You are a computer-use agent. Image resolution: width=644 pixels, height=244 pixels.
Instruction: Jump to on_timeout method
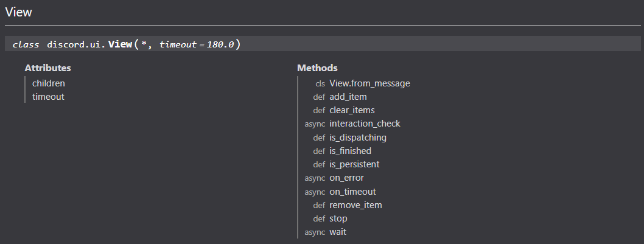click(x=352, y=192)
